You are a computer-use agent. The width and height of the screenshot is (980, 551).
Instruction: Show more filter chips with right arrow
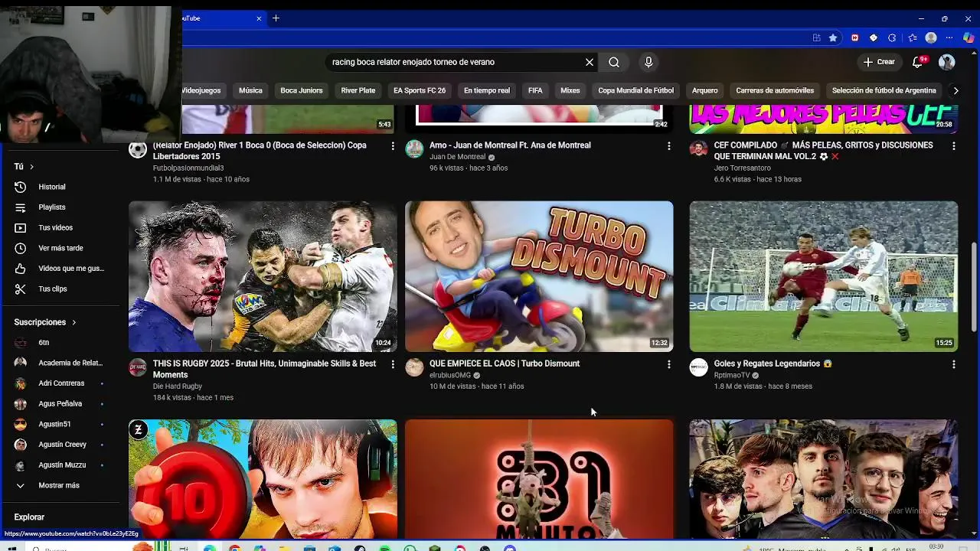(955, 90)
